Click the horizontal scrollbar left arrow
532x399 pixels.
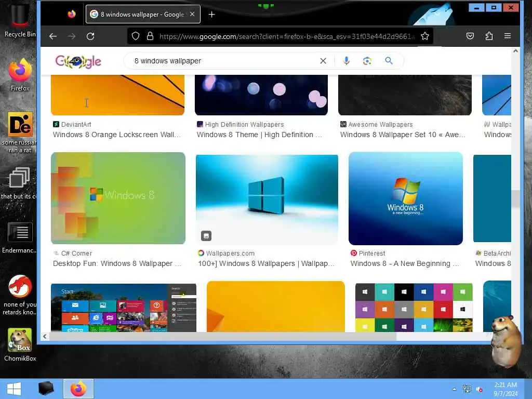pos(45,336)
